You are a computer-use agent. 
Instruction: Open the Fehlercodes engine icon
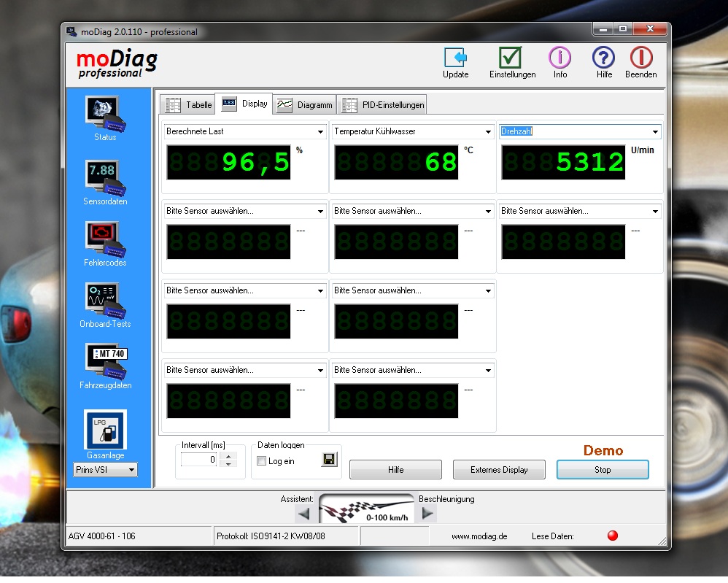pyautogui.click(x=104, y=238)
